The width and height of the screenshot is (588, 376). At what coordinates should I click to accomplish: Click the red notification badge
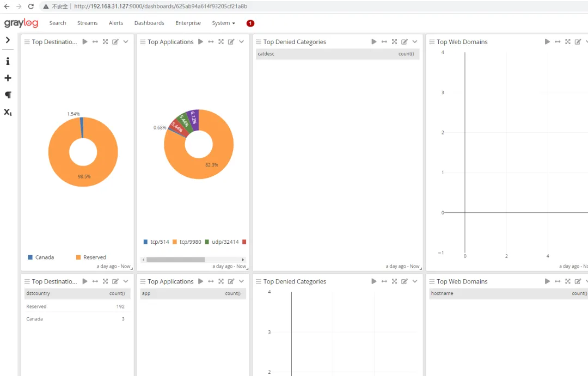(x=250, y=23)
